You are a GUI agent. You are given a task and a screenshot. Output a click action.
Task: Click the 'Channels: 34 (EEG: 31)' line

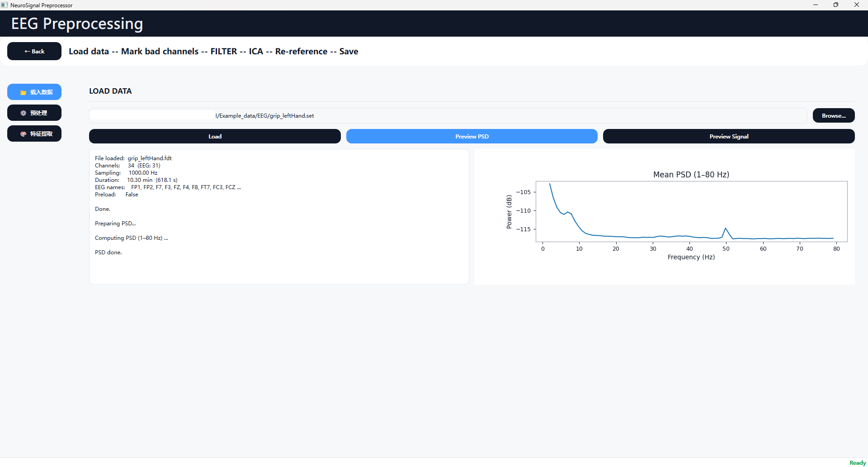[x=127, y=166]
